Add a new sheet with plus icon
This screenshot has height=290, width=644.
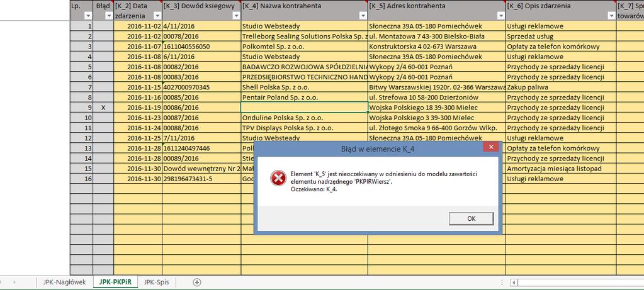coord(197,282)
